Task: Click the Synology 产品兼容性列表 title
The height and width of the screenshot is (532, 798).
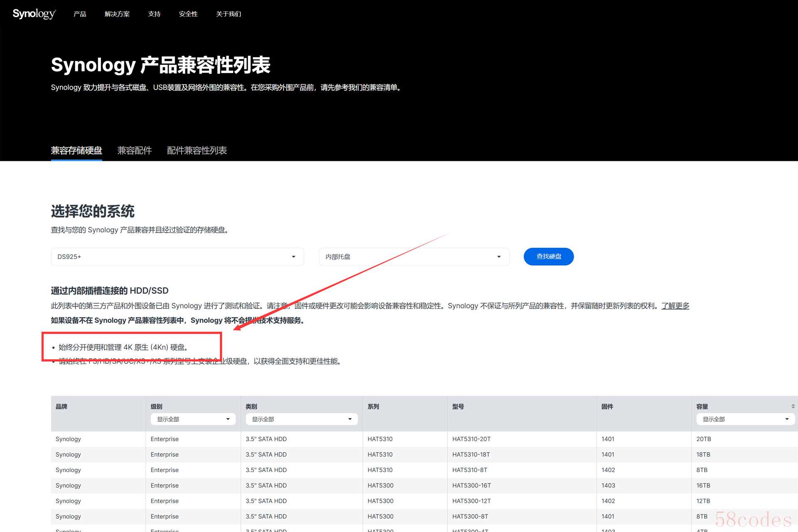Action: tap(161, 65)
